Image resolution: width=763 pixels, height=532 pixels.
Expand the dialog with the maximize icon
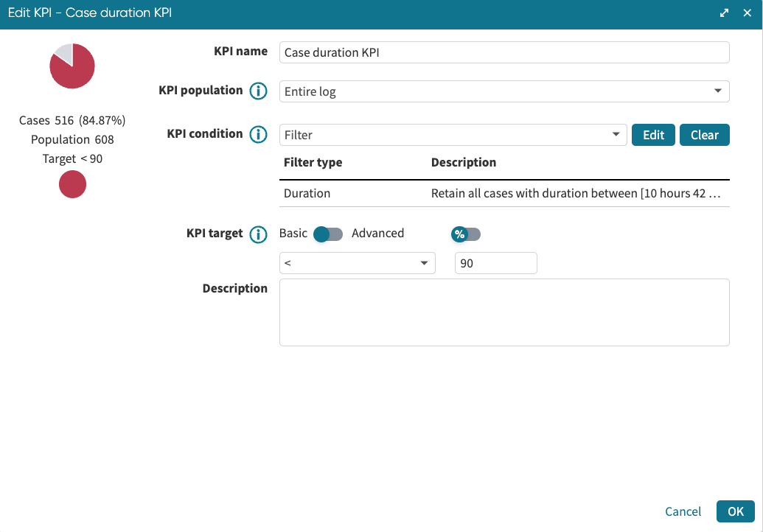pos(725,13)
